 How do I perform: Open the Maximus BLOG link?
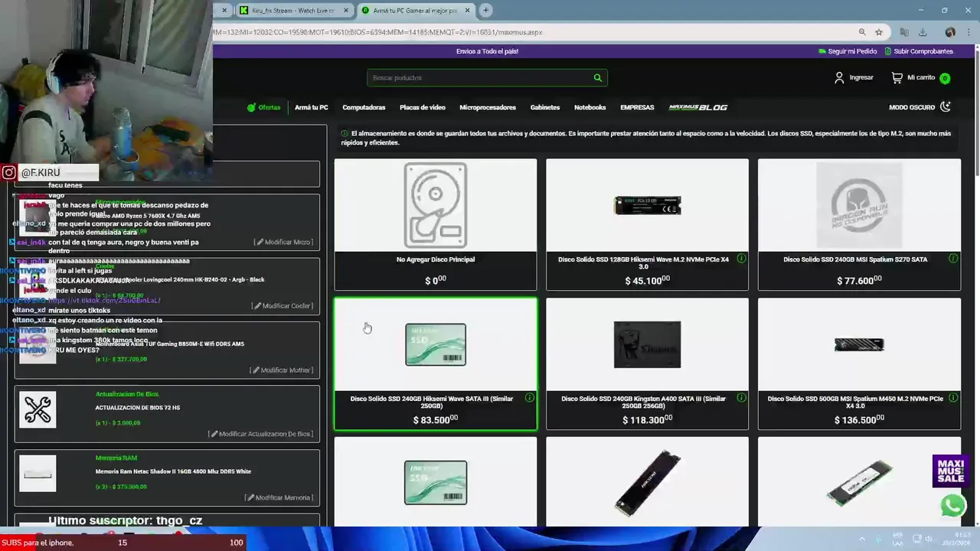click(697, 107)
